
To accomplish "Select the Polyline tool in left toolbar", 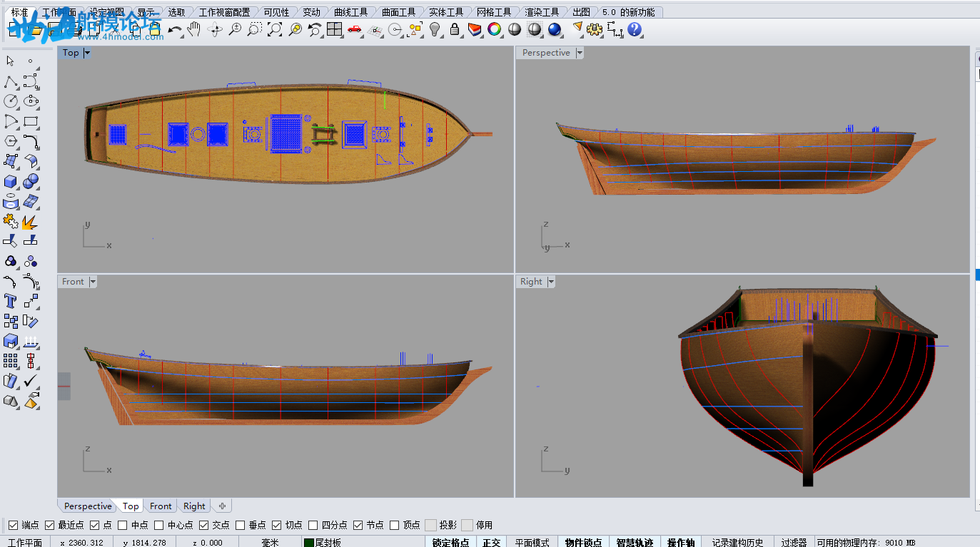I will [x=11, y=81].
